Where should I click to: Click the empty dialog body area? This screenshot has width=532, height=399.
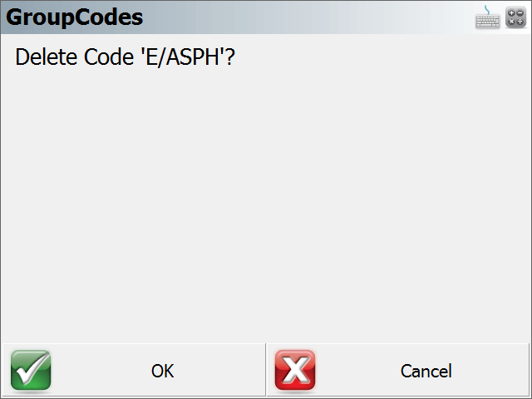(266, 204)
